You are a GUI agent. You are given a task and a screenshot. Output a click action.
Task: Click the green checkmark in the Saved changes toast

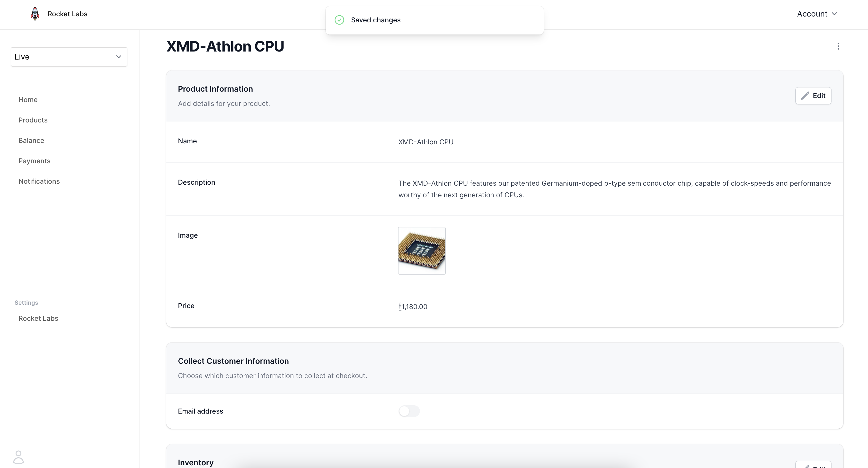tap(339, 20)
